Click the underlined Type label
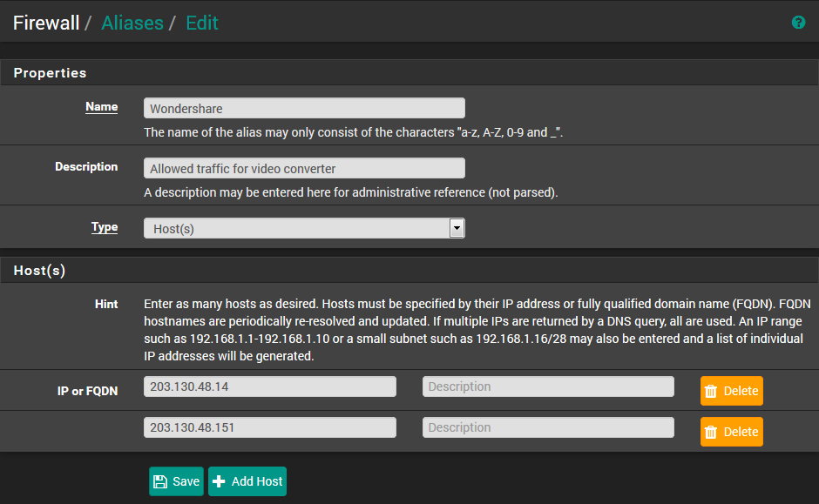 (105, 226)
